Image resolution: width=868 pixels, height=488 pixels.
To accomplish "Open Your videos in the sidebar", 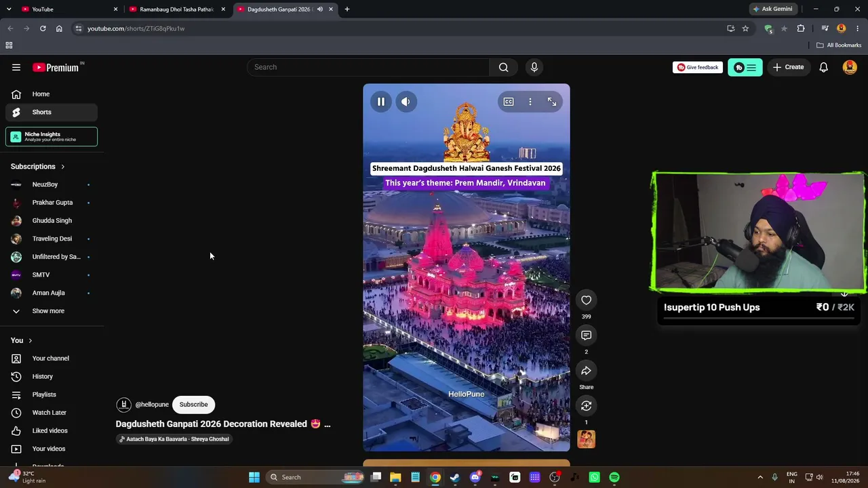I will click(x=52, y=449).
